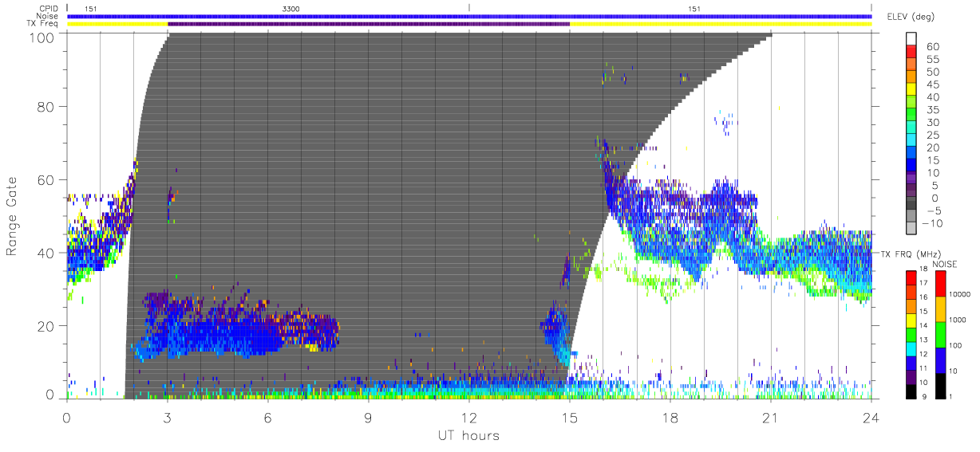Click the '9' tick on UT hours axis
980x452 pixels.
coord(369,416)
